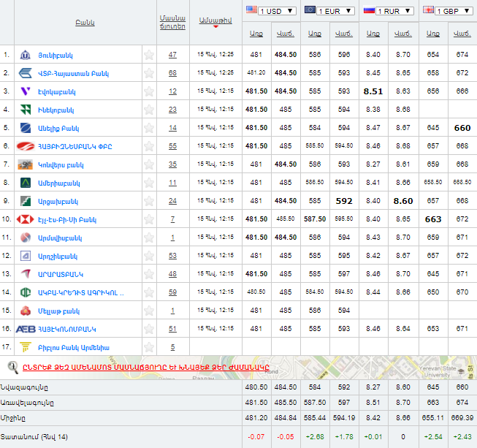Click Artsakhbank EUR sell rate 592
477x448 pixels.
pyautogui.click(x=344, y=201)
